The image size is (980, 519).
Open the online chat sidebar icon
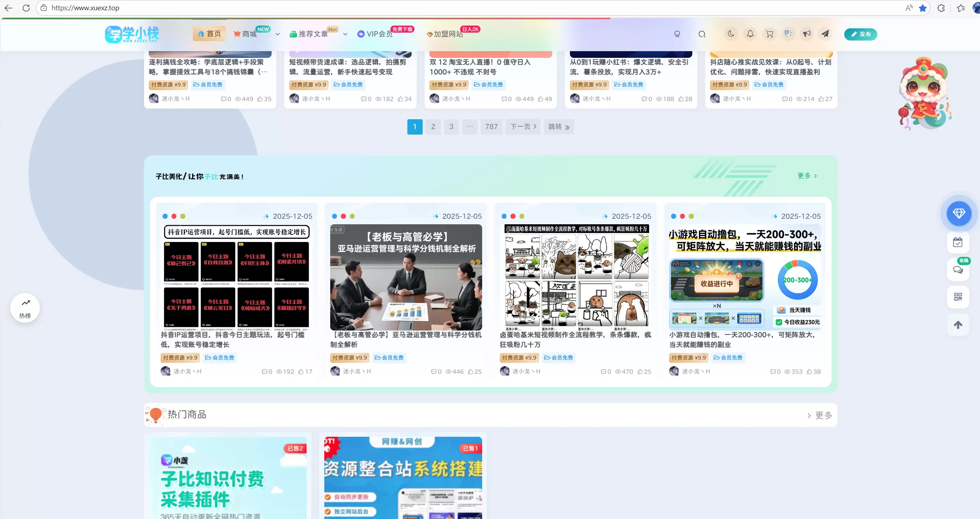click(x=958, y=270)
